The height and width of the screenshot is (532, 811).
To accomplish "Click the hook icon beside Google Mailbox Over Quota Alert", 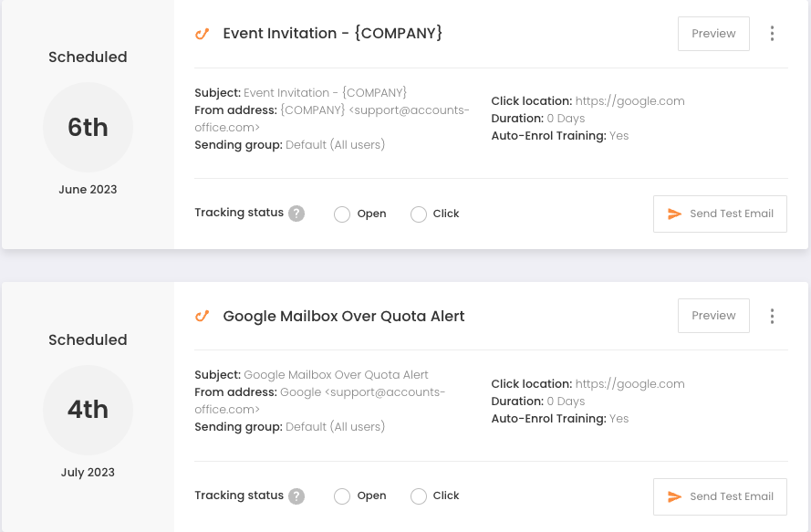I will point(202,316).
